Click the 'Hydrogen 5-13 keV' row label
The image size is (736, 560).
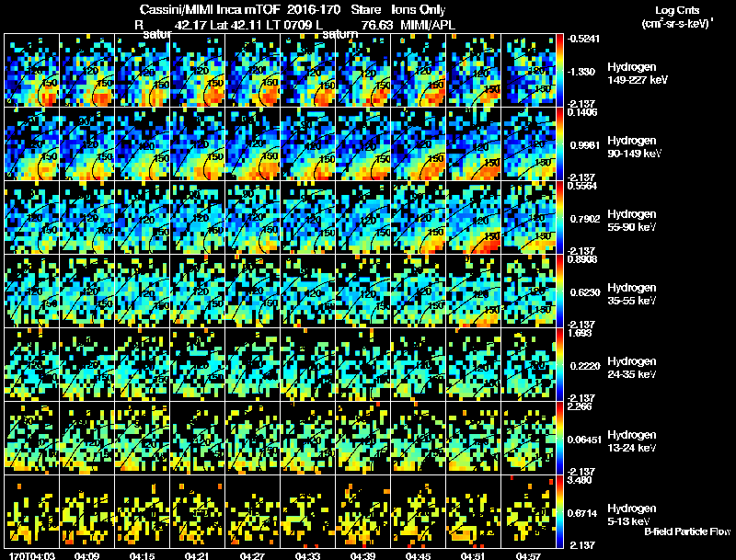[631, 515]
